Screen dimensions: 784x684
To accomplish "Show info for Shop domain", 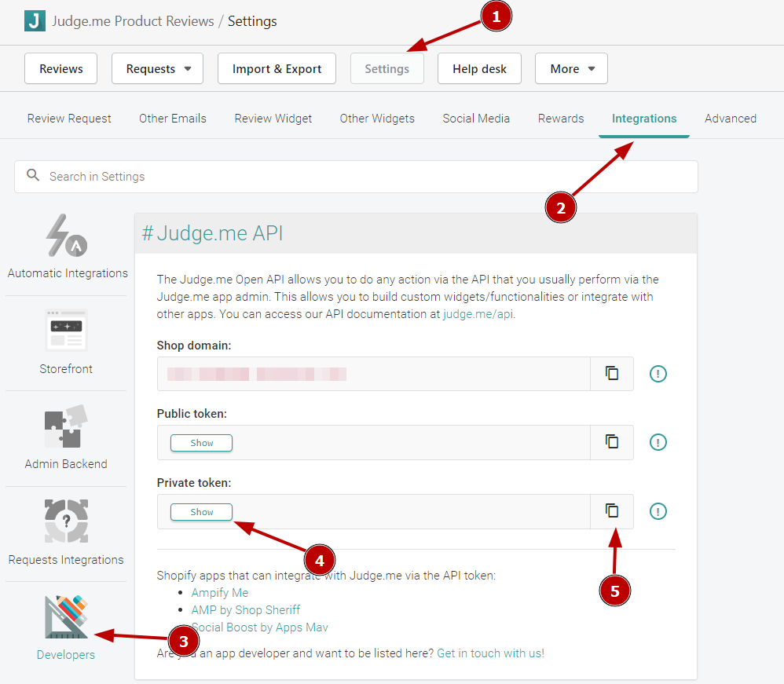I will tap(658, 374).
